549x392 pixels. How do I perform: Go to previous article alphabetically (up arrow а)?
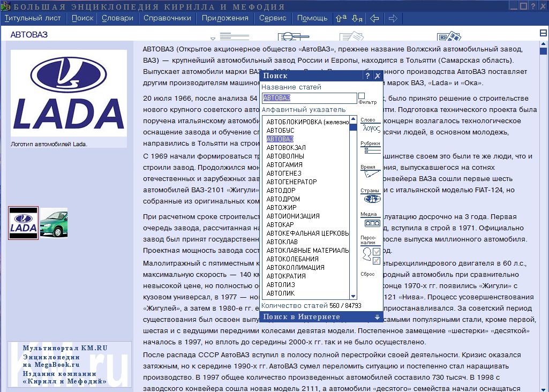click(341, 18)
